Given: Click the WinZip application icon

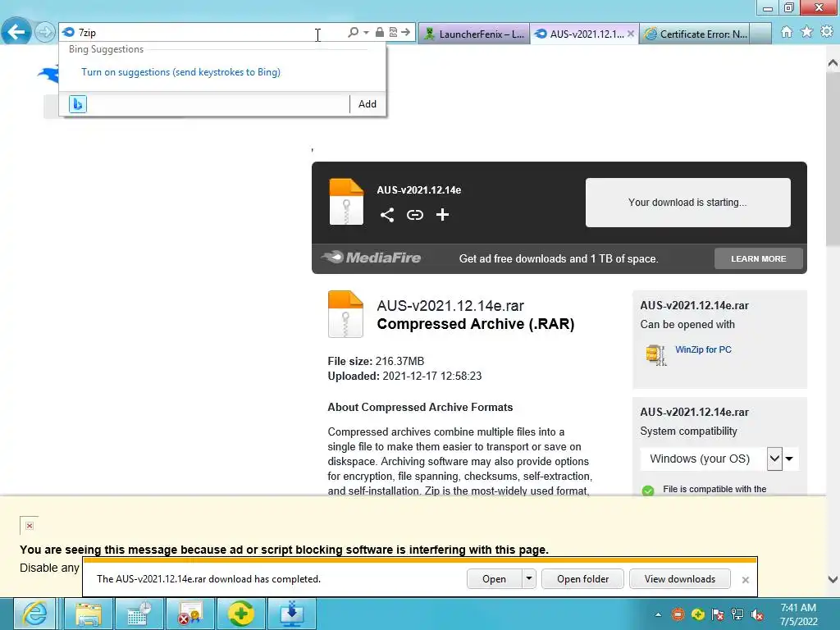Looking at the screenshot, I should [x=656, y=354].
